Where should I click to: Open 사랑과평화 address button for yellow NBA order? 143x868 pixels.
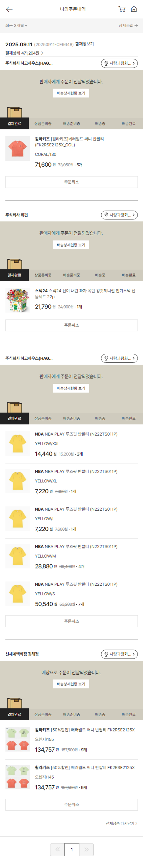[119, 358]
